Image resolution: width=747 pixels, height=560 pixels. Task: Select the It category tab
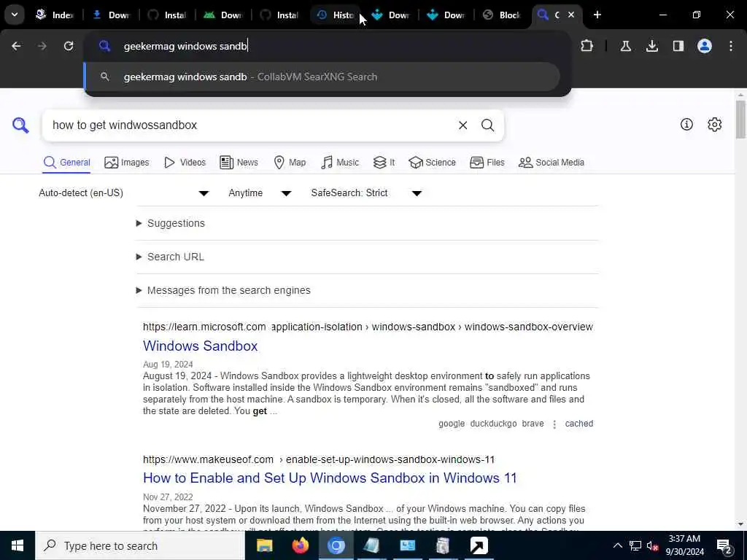click(x=384, y=163)
